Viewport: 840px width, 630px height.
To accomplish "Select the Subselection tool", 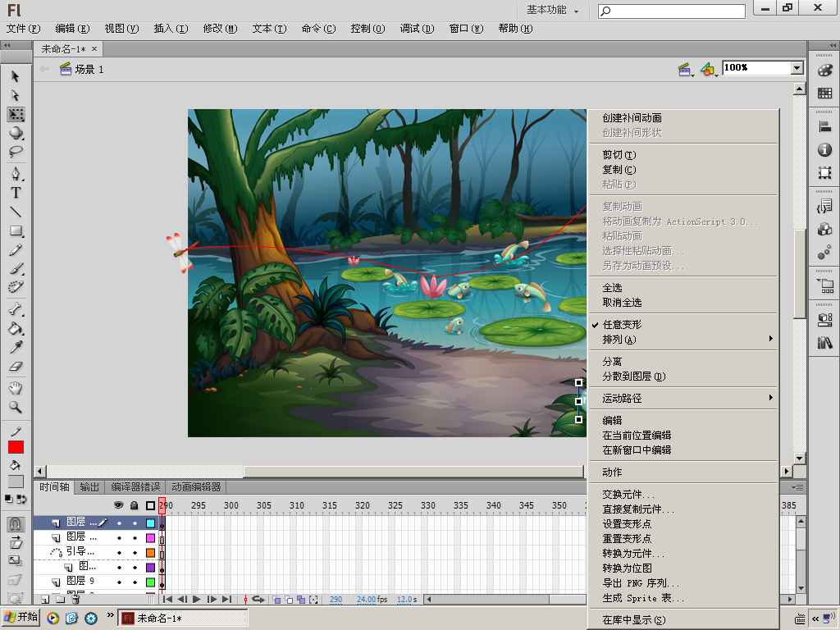I will click(16, 95).
